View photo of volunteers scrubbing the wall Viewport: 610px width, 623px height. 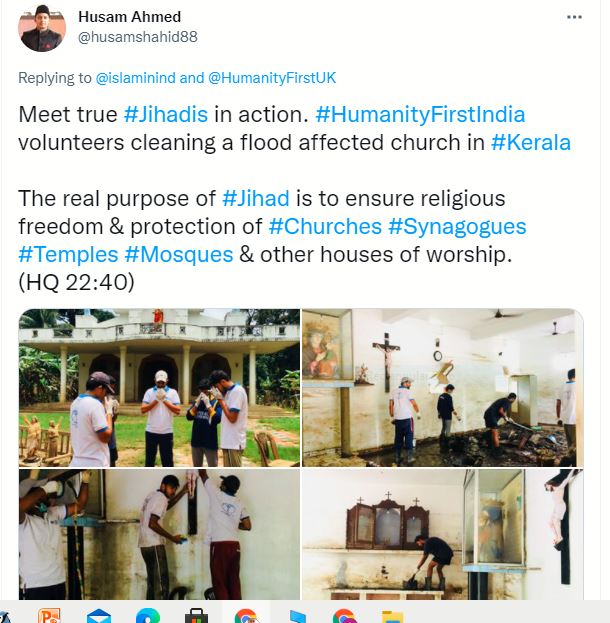pyautogui.click(x=159, y=534)
